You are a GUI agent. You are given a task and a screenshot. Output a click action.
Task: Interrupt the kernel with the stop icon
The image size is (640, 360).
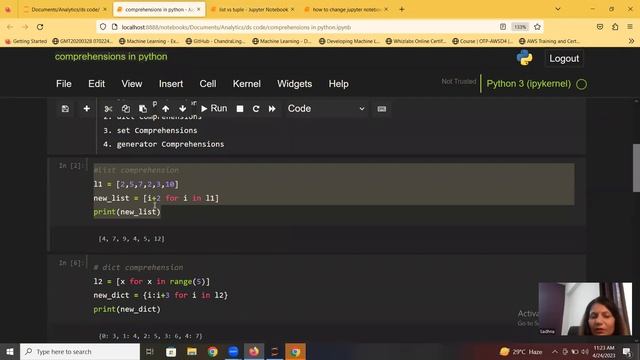click(x=240, y=109)
